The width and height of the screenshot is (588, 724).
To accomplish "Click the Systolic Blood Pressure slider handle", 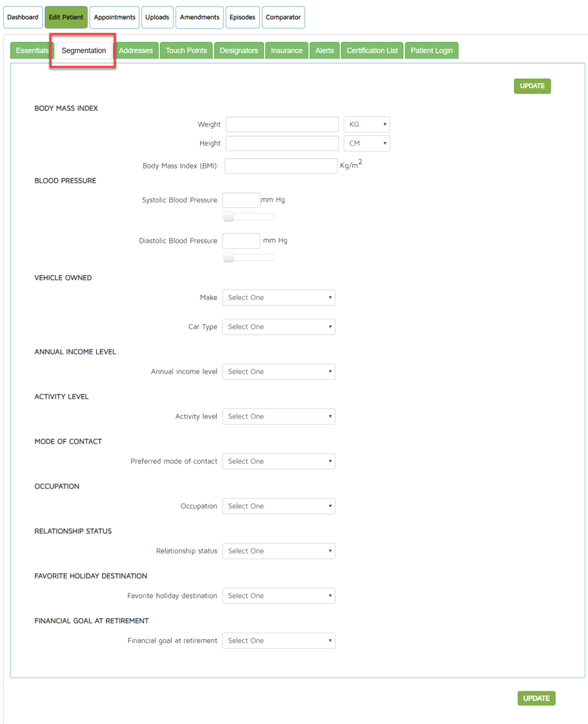I will point(229,217).
